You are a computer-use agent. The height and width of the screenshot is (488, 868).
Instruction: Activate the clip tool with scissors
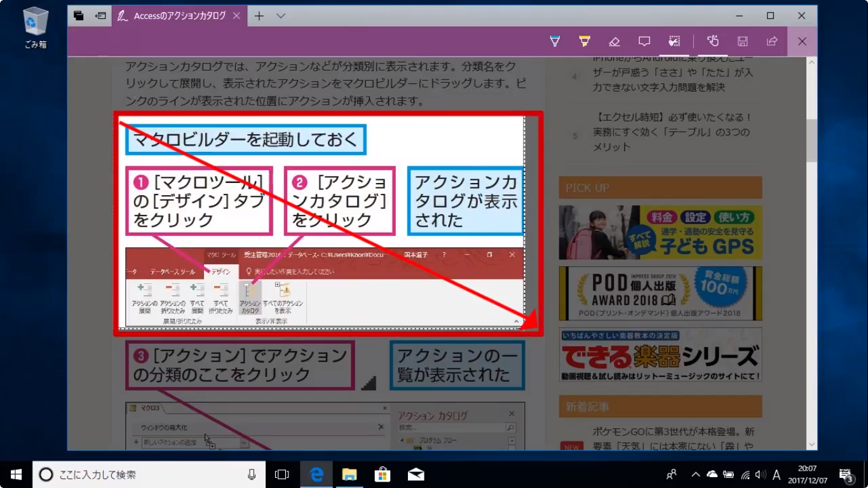click(x=675, y=41)
